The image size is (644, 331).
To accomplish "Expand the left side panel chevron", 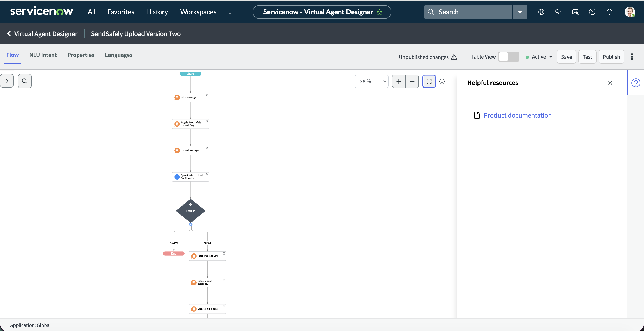I will click(7, 81).
